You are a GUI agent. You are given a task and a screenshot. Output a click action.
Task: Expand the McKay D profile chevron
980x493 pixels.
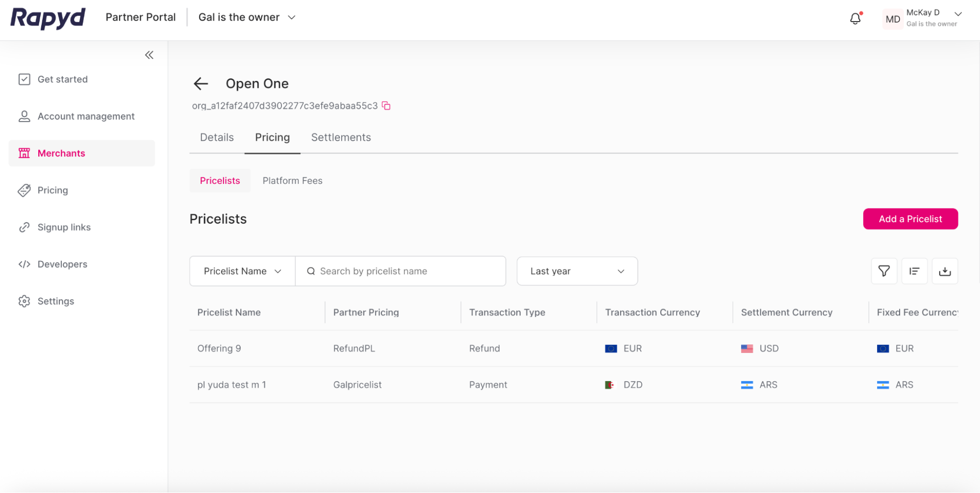pyautogui.click(x=957, y=14)
